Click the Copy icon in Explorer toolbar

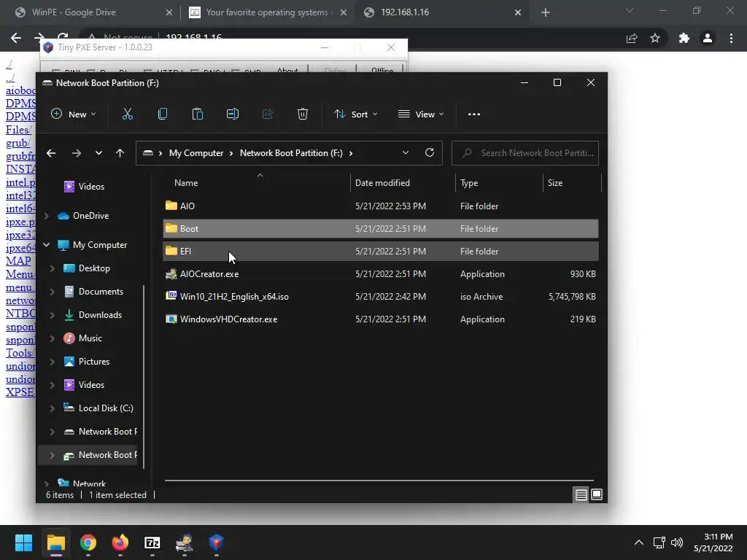click(x=163, y=114)
